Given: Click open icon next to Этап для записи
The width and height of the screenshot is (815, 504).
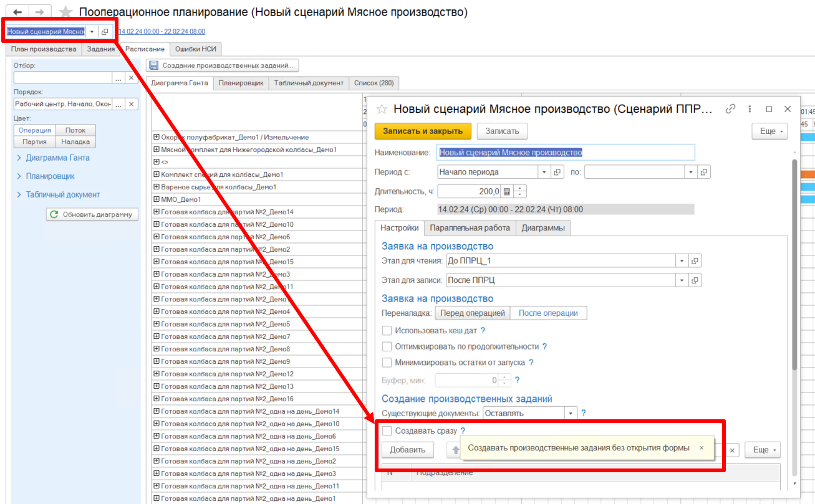Looking at the screenshot, I should 695,280.
